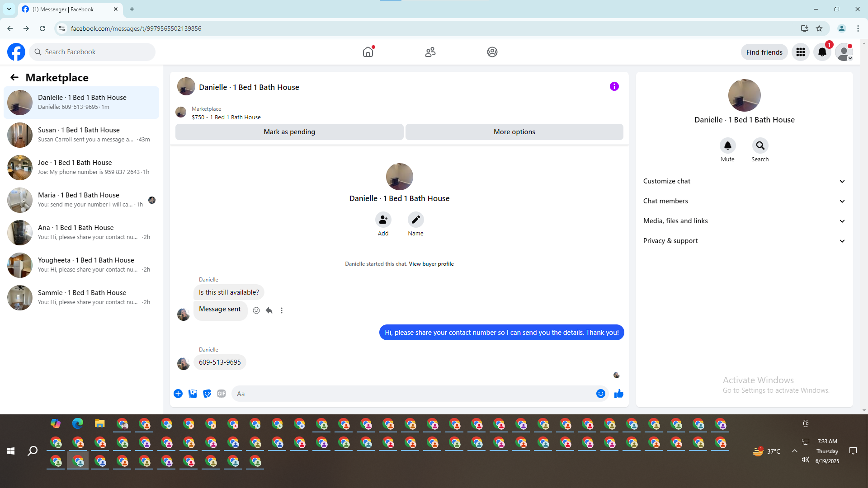
Task: Open the Windows notification center
Action: (x=853, y=451)
